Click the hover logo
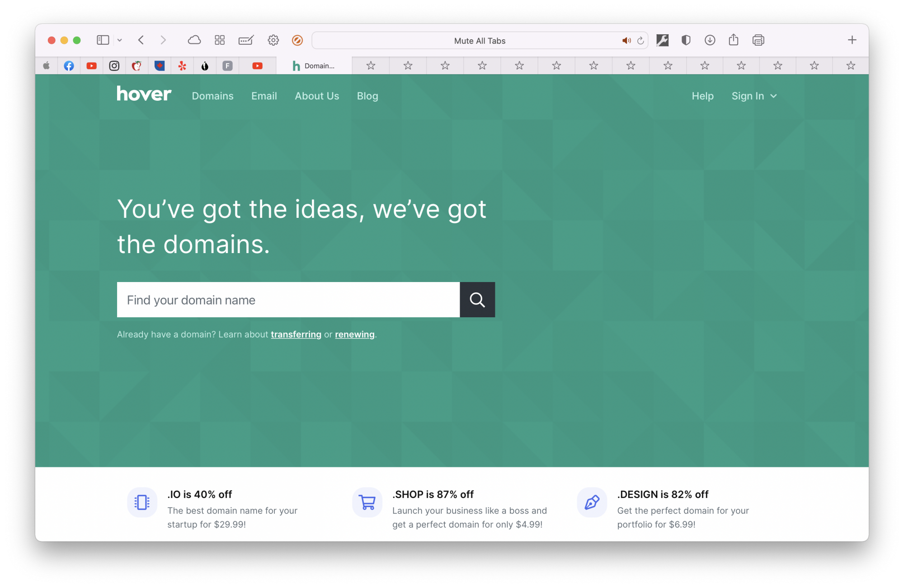The image size is (904, 588). coord(144,94)
